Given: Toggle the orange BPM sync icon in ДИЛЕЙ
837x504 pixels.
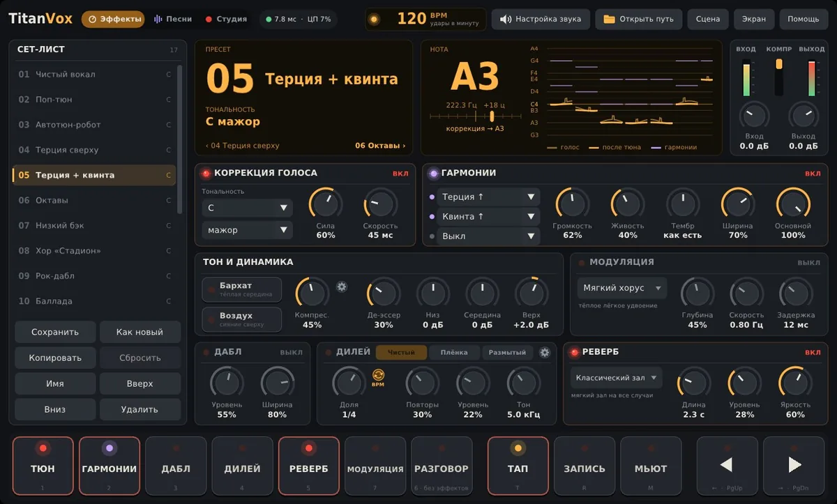Looking at the screenshot, I should (x=378, y=377).
